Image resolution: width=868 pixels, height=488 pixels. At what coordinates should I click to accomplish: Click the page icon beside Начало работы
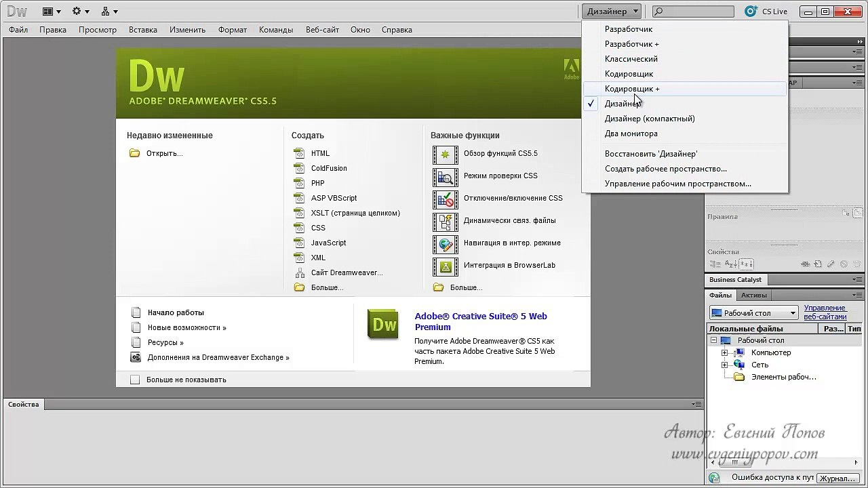click(x=136, y=312)
